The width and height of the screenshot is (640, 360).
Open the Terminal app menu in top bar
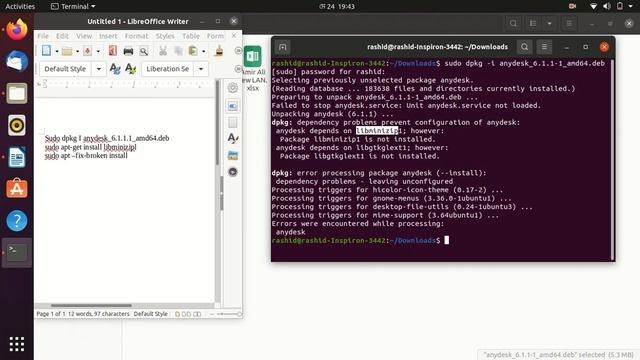(x=73, y=6)
